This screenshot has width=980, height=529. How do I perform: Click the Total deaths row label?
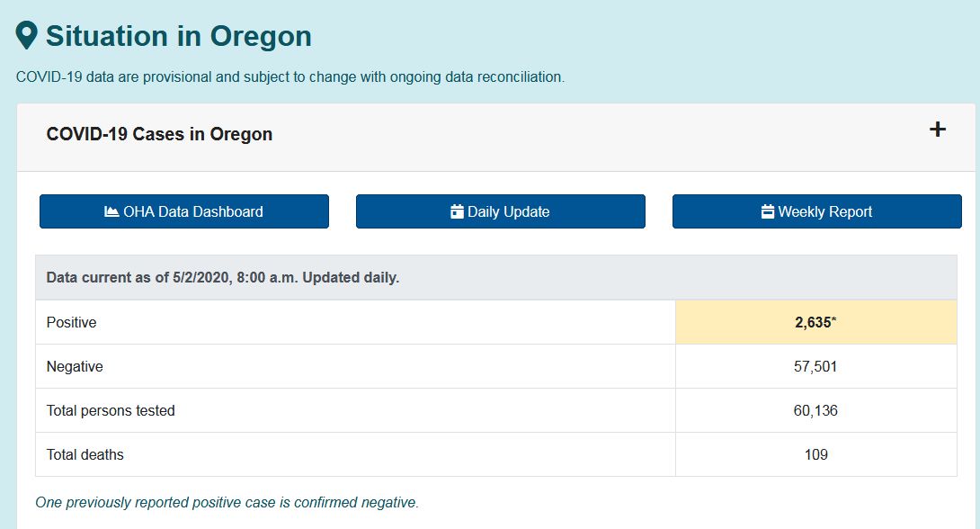click(85, 454)
